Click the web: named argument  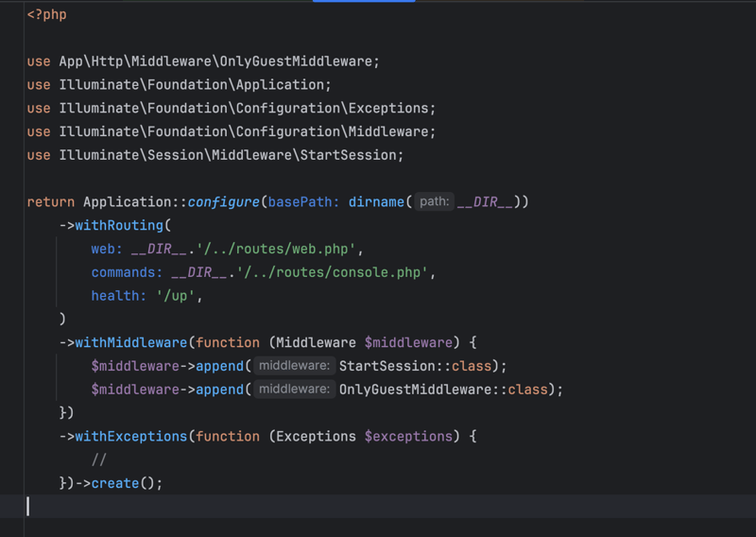click(107, 249)
